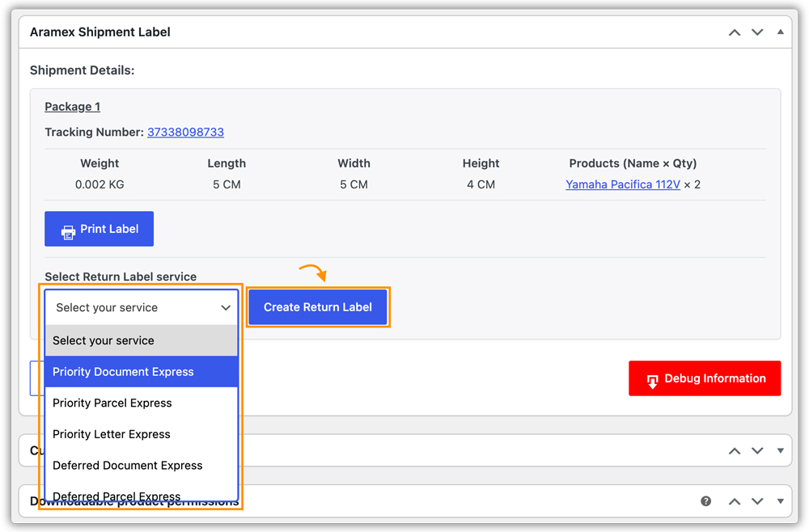Choose the Select your service placeholder option
809x532 pixels.
coord(142,340)
